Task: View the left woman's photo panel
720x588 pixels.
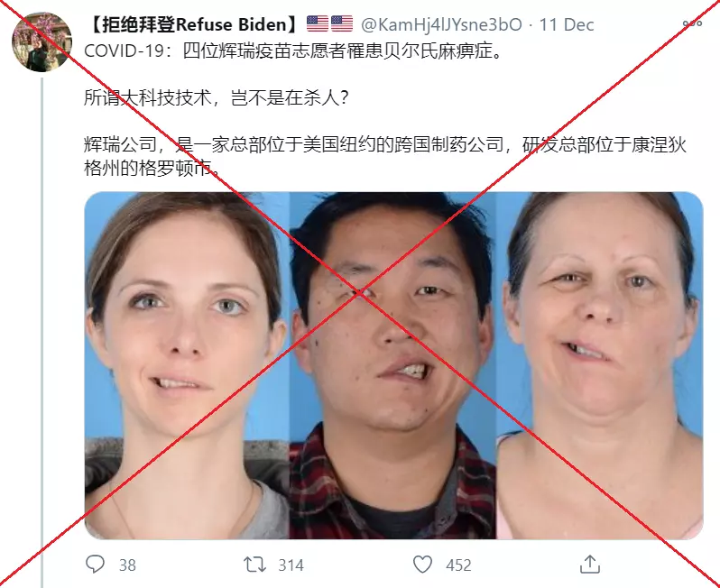Action: click(x=188, y=365)
